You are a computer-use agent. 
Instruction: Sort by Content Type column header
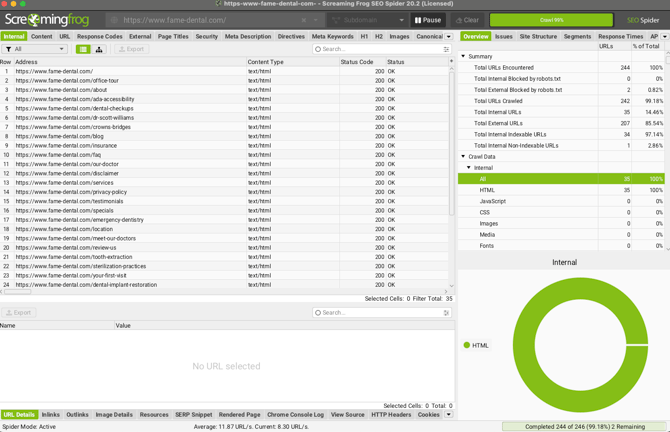click(293, 62)
